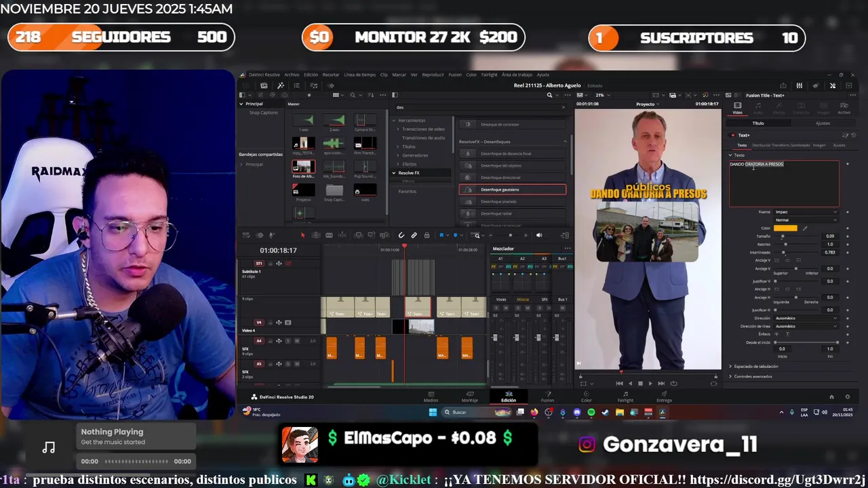Viewport: 868px width, 488px height.
Task: Switch to the Edición page tab
Action: (509, 396)
